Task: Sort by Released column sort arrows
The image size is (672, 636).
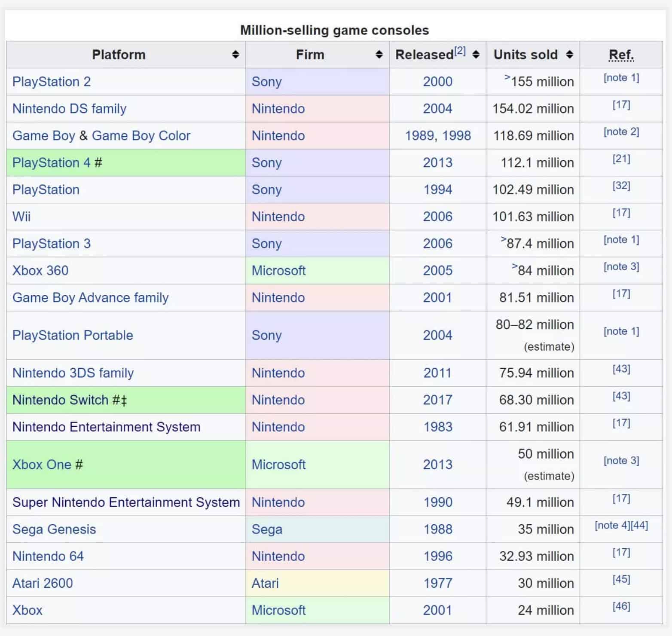Action: 476,55
